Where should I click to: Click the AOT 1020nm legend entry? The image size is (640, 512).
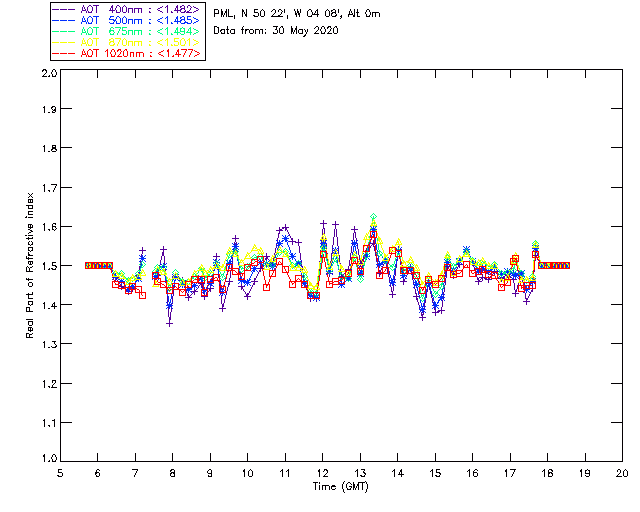pyautogui.click(x=127, y=53)
